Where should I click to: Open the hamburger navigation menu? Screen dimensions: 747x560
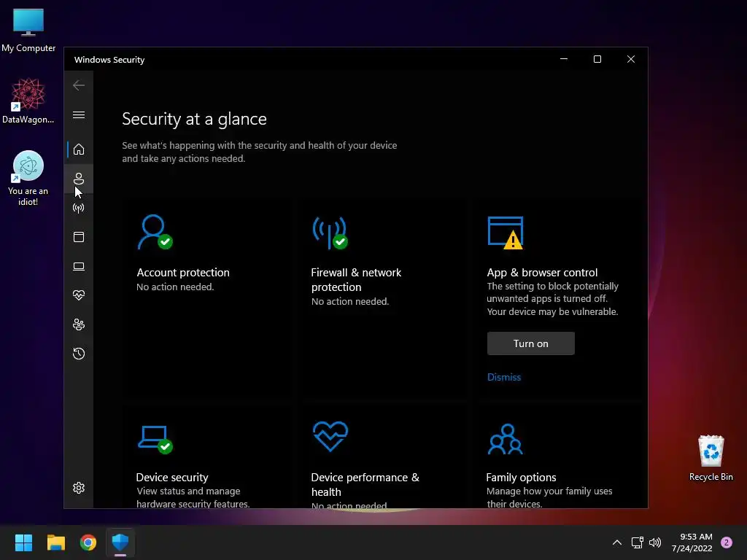pyautogui.click(x=79, y=114)
